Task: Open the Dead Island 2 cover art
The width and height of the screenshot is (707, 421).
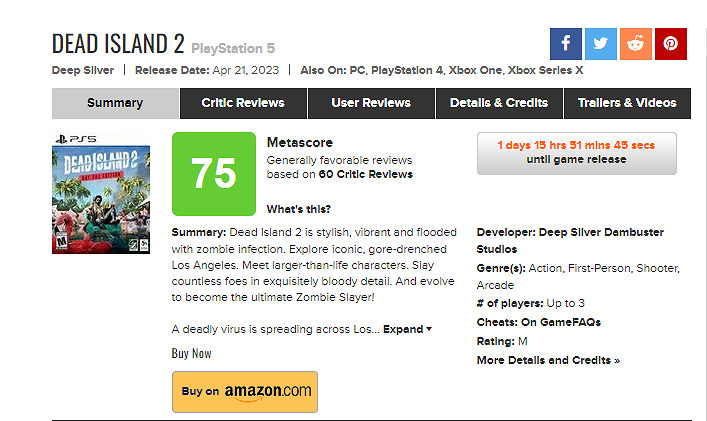Action: click(101, 193)
